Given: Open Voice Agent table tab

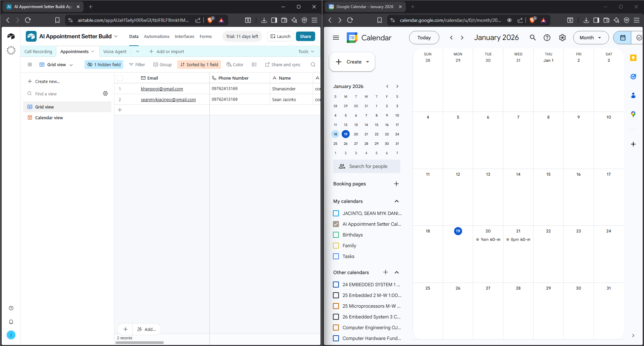Looking at the screenshot, I should (115, 51).
